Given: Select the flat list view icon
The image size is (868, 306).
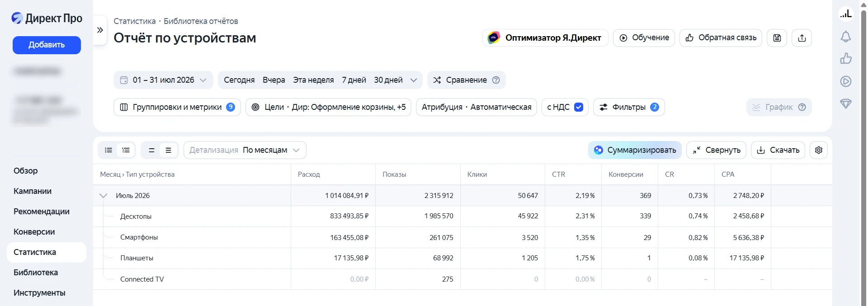Looking at the screenshot, I should 108,150.
